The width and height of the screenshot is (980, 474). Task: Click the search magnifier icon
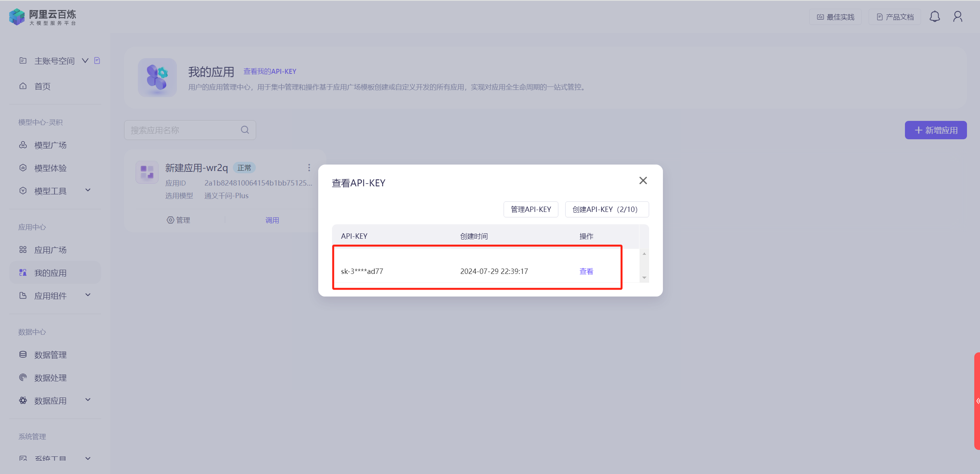(x=245, y=130)
